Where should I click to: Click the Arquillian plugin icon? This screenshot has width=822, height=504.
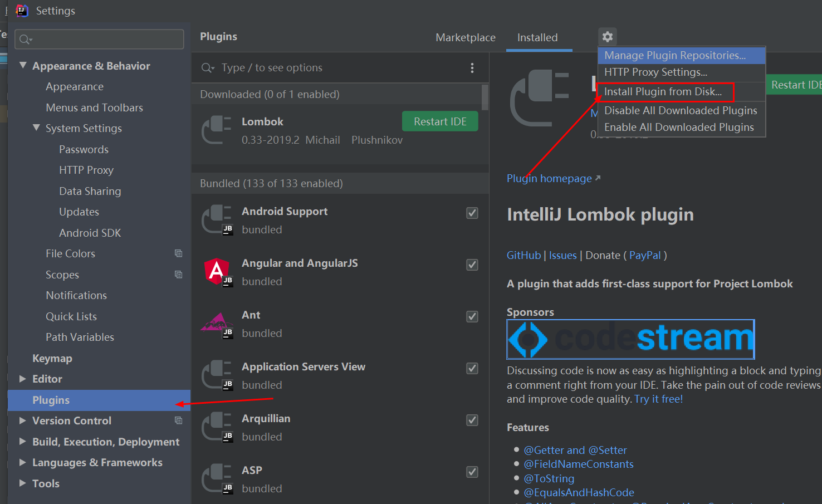coord(216,427)
